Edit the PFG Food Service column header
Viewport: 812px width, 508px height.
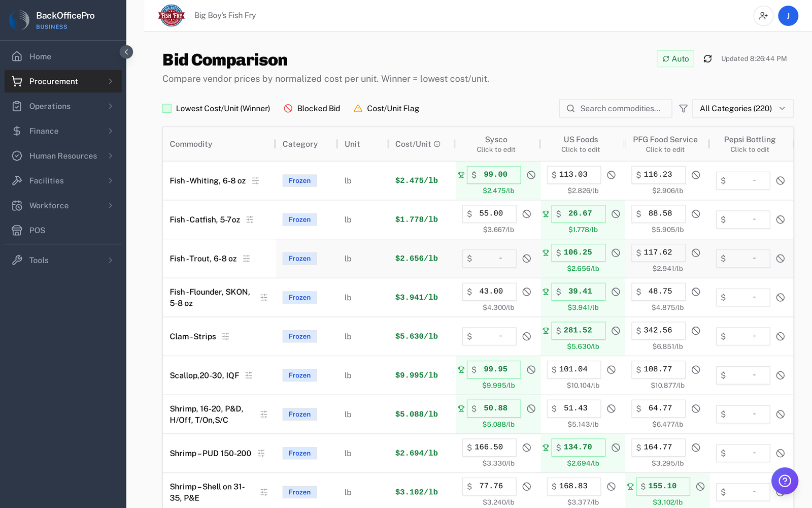click(665, 144)
